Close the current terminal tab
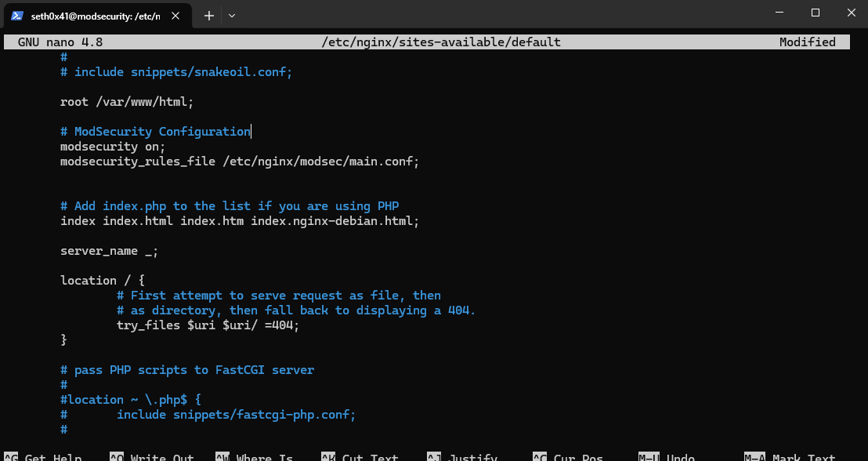Screen dimensions: 868x461 pos(175,15)
